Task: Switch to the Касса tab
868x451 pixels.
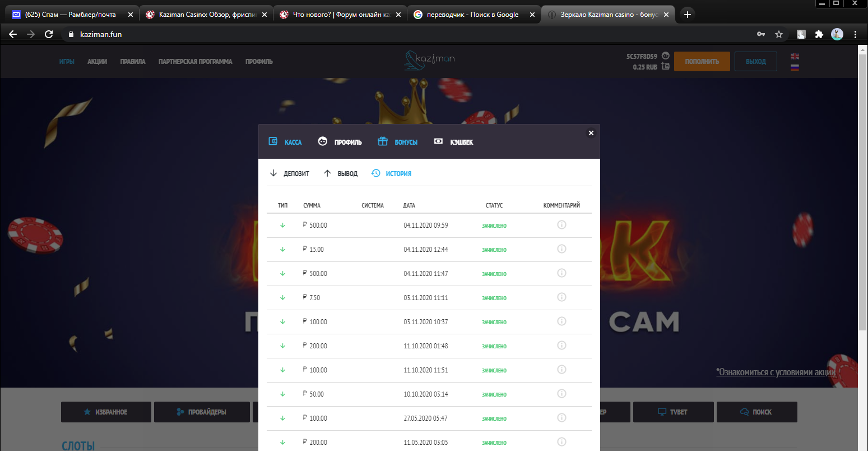Action: 285,142
